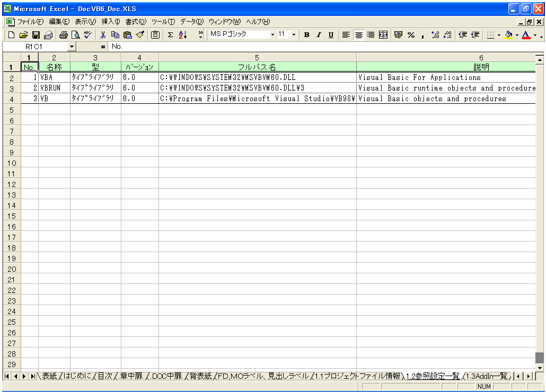Image resolution: width=546 pixels, height=392 pixels.
Task: Open the borders style dropdown arrow
Action: (499, 35)
